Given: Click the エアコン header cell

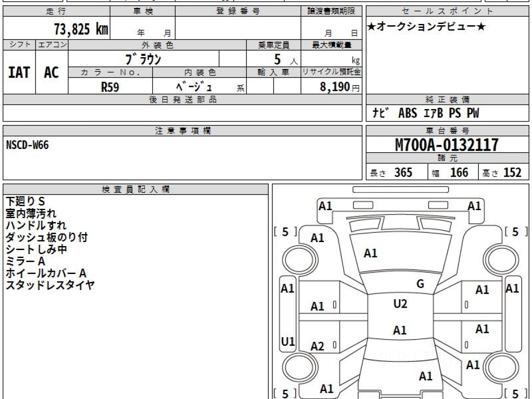Looking at the screenshot, I should coord(52,45).
